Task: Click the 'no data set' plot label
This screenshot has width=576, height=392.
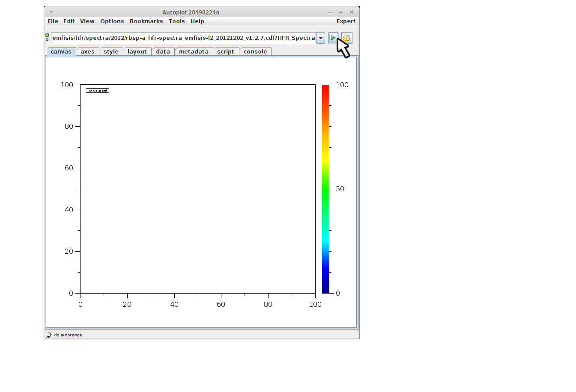Action: pos(97,90)
